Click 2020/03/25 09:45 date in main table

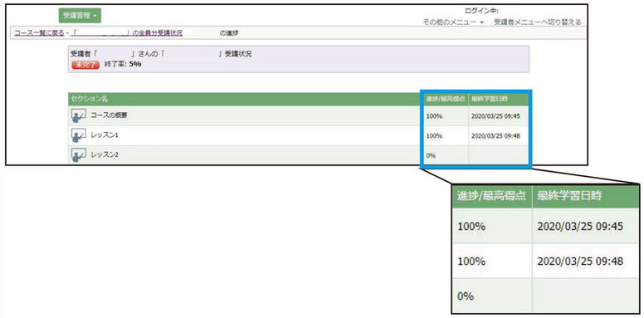[495, 116]
